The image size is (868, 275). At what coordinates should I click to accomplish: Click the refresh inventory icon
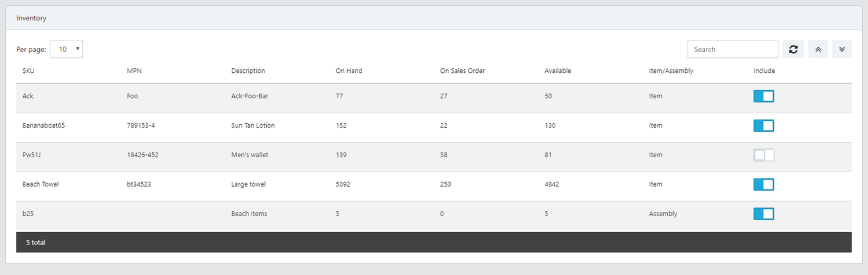pos(793,49)
